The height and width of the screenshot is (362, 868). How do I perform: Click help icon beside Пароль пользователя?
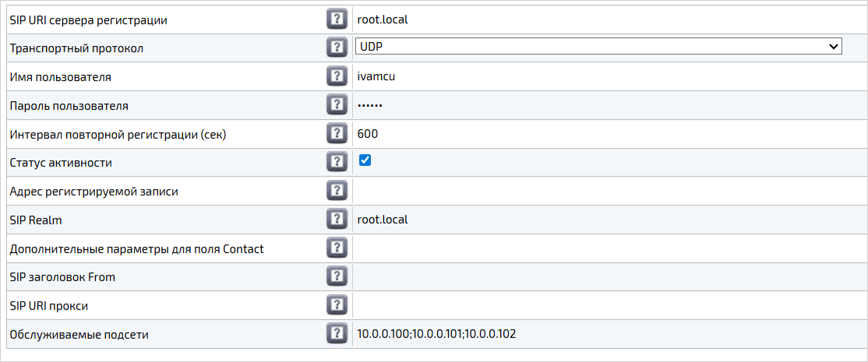(335, 105)
